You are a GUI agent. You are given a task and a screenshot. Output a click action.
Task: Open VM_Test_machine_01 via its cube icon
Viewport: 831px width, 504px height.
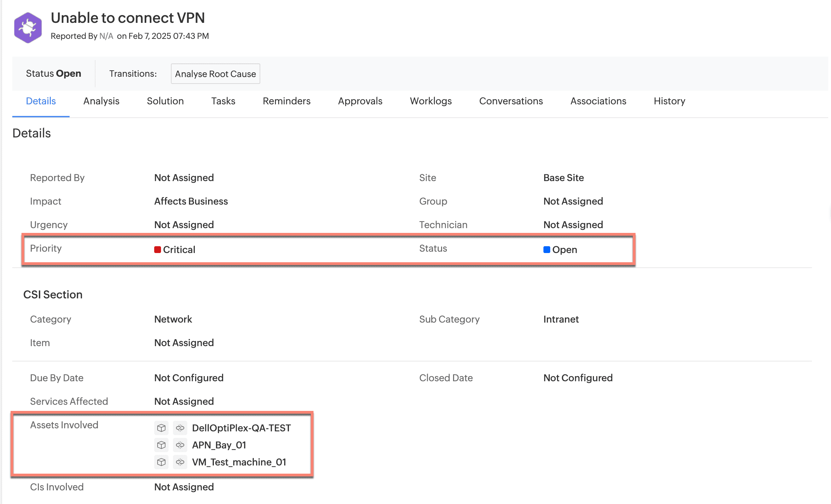pos(161,462)
